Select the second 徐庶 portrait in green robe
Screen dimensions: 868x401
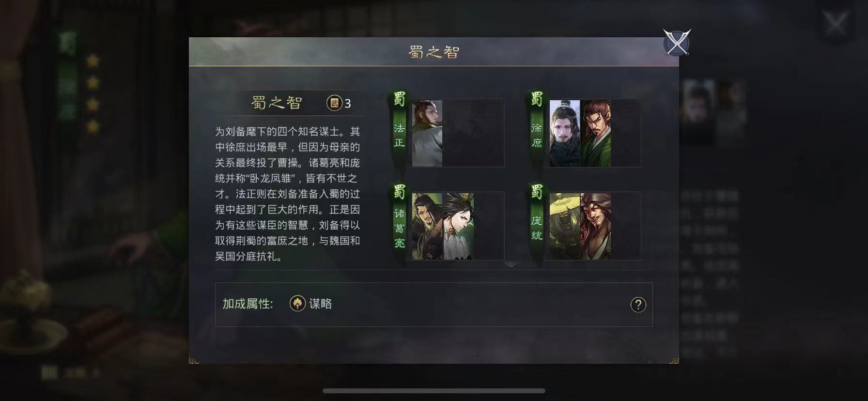tap(596, 133)
